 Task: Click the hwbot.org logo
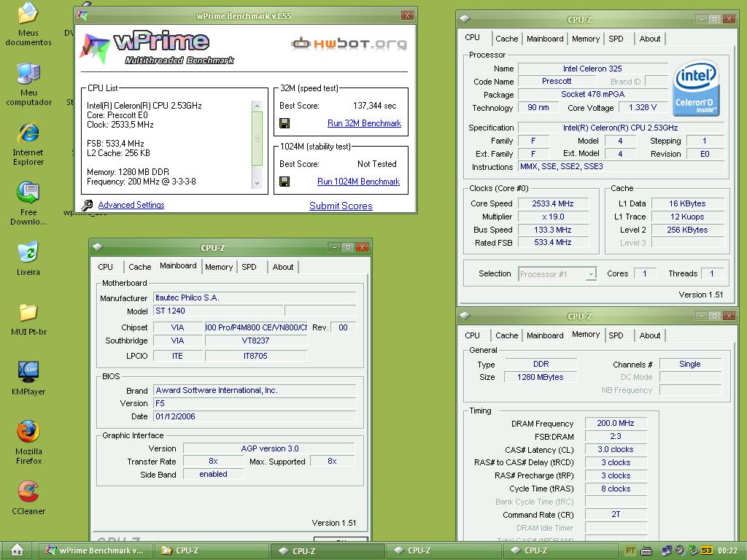point(349,44)
